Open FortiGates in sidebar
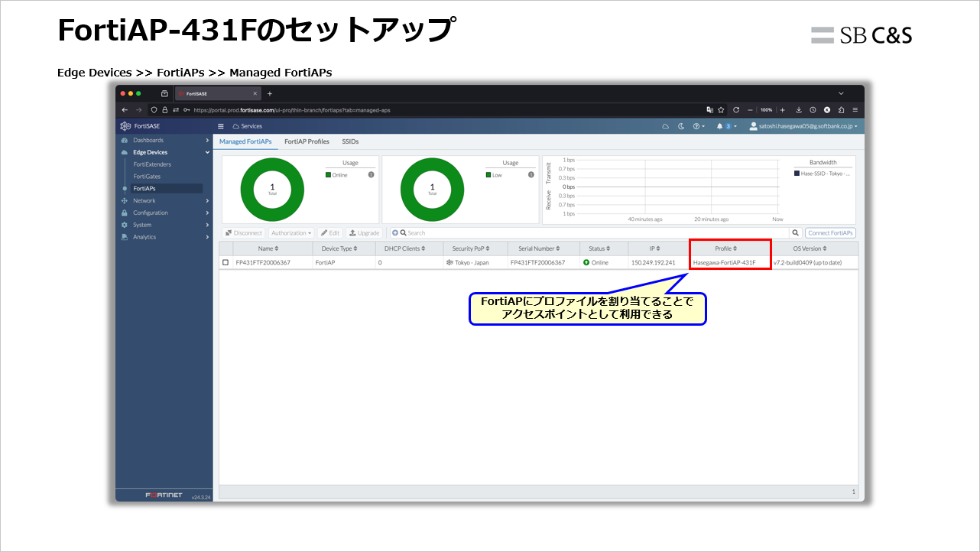980x552 pixels. pyautogui.click(x=147, y=177)
